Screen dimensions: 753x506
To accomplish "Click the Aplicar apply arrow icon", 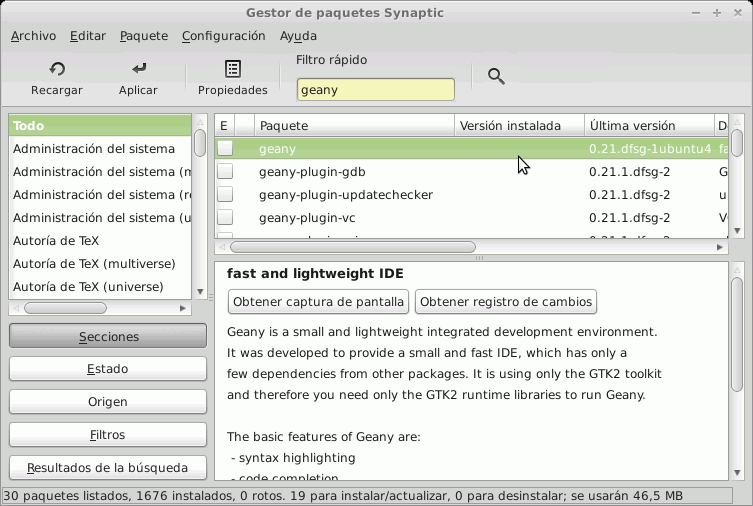I will [139, 69].
